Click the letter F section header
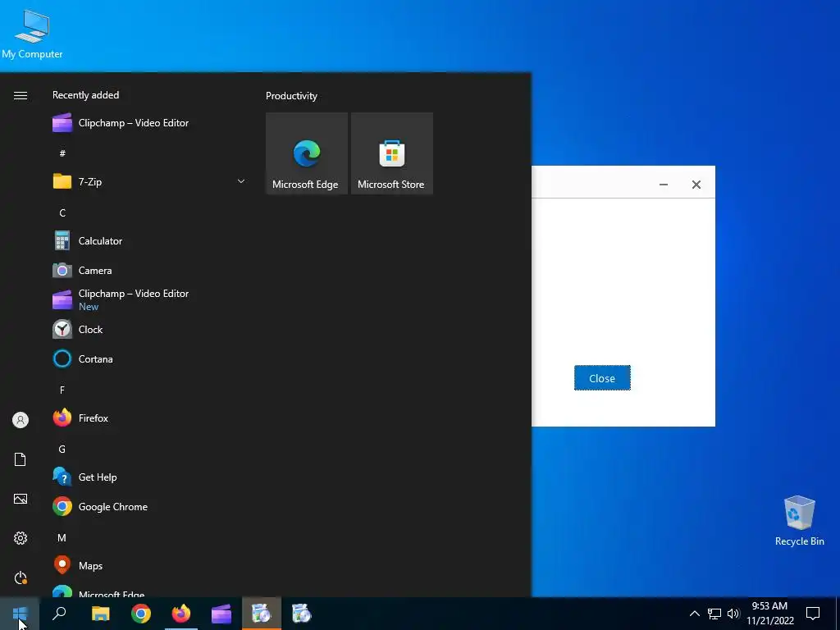Viewport: 840px width, 630px height. (x=62, y=390)
